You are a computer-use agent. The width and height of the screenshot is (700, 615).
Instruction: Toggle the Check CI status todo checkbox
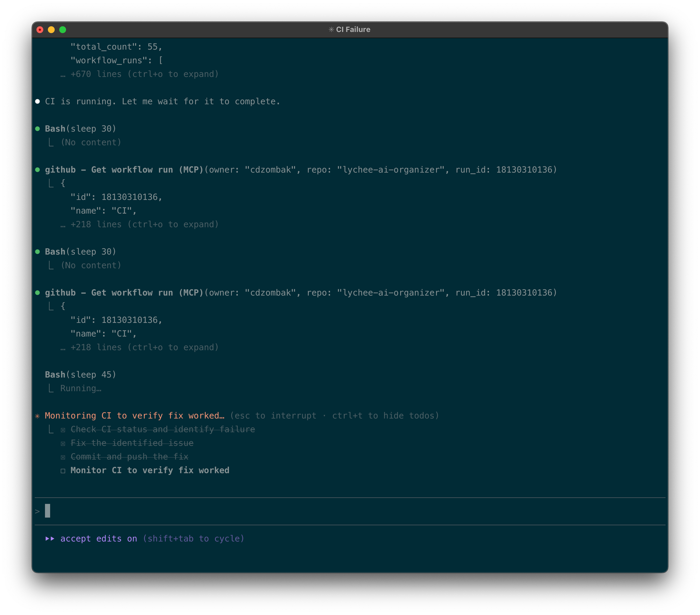coord(63,430)
